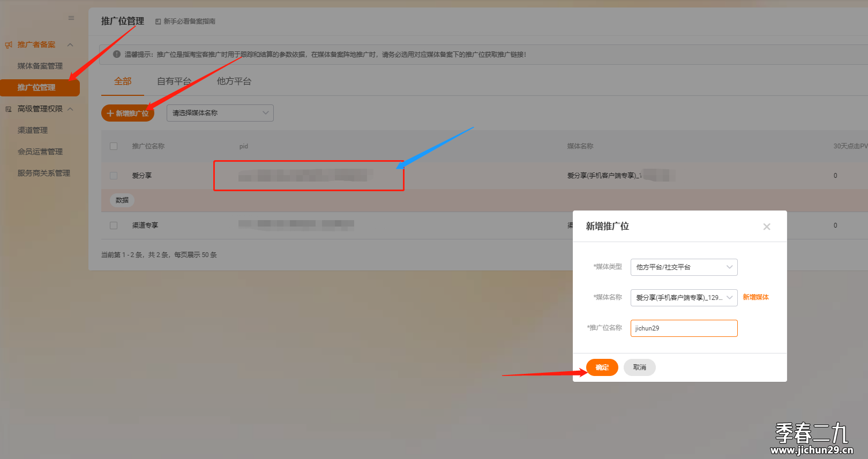The image size is (868, 459).
Task: Select 推广位管理 in the sidebar
Action: coord(40,88)
